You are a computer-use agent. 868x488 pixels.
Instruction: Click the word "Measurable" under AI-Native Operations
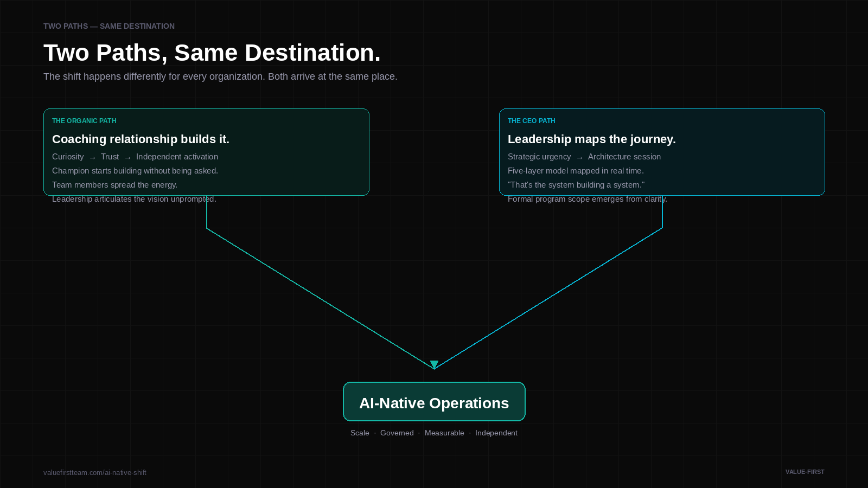point(444,433)
